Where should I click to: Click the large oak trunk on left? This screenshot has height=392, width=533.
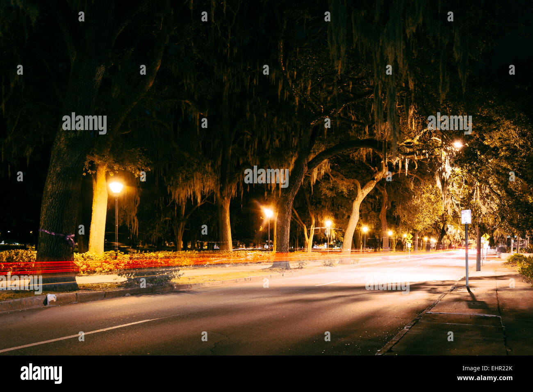tap(59, 205)
